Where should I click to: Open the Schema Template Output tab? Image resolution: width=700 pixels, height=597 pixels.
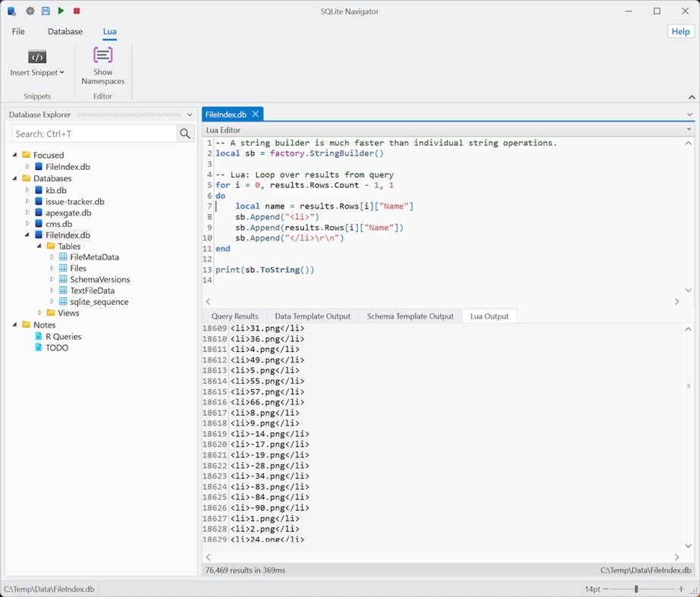[x=410, y=316]
